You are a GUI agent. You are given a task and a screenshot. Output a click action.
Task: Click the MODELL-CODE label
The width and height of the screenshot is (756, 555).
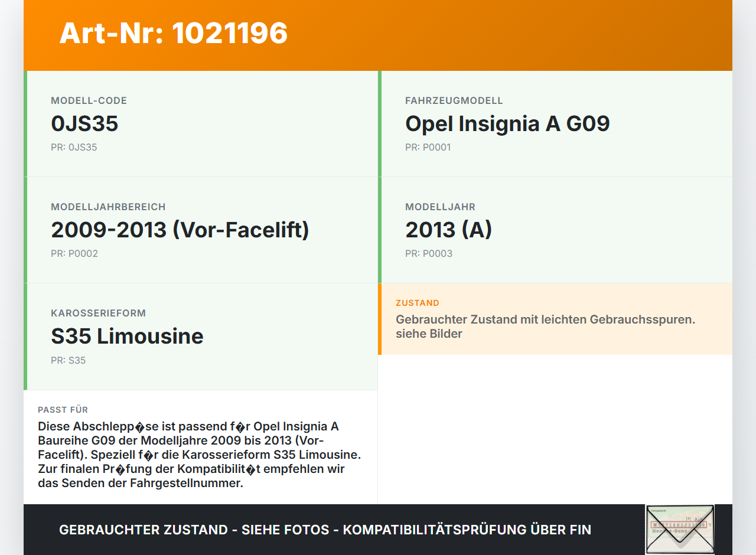pyautogui.click(x=89, y=100)
